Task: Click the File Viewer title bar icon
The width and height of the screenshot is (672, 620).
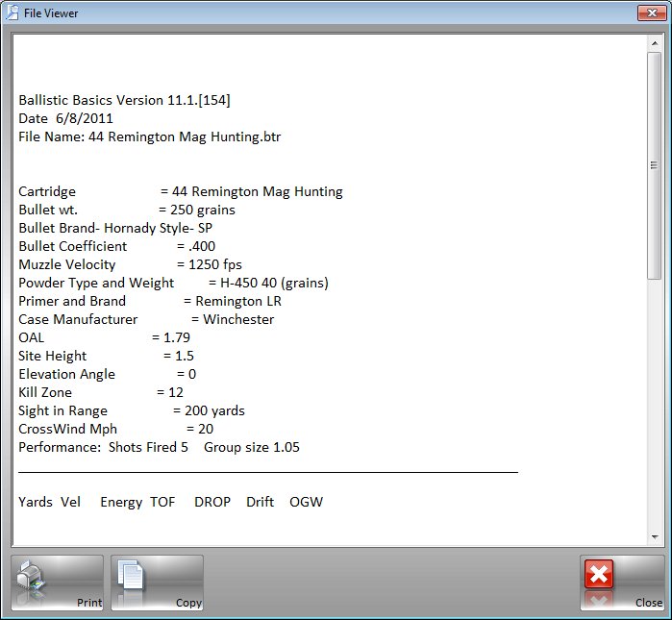Action: pyautogui.click(x=12, y=12)
